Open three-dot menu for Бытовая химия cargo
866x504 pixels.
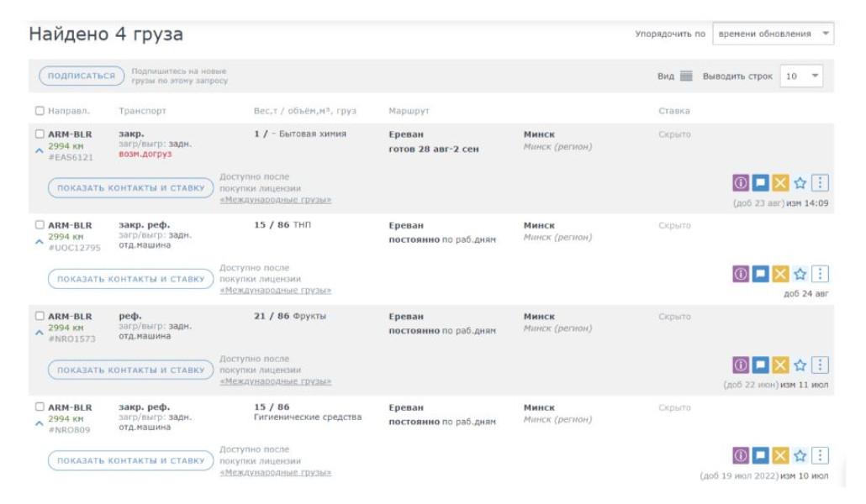tap(821, 182)
